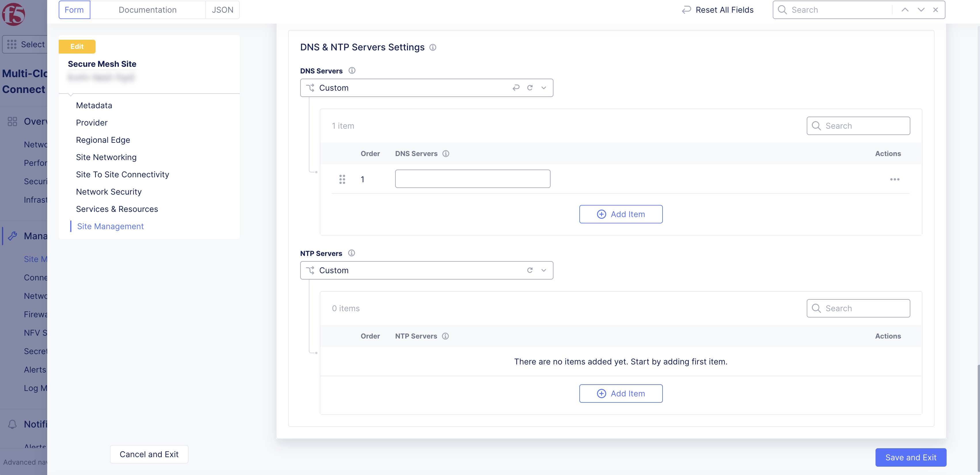The width and height of the screenshot is (980, 475).
Task: Click Add Item under NTP Servers
Action: [x=621, y=393]
